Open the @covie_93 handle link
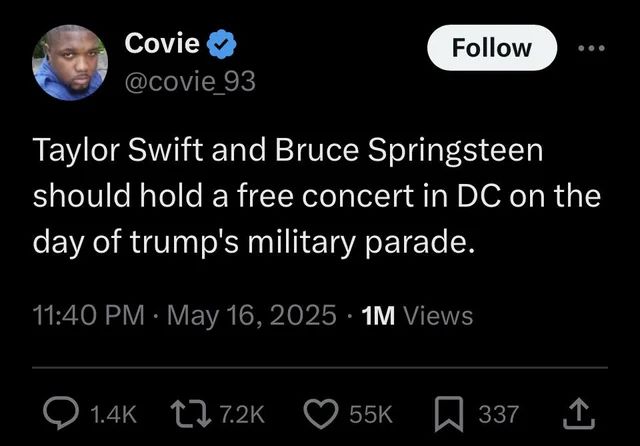640x446 pixels. pos(190,82)
